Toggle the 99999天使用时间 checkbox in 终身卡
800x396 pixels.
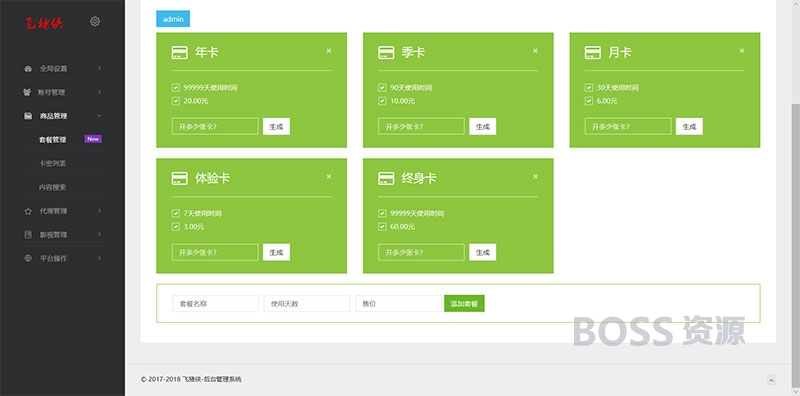pos(382,213)
